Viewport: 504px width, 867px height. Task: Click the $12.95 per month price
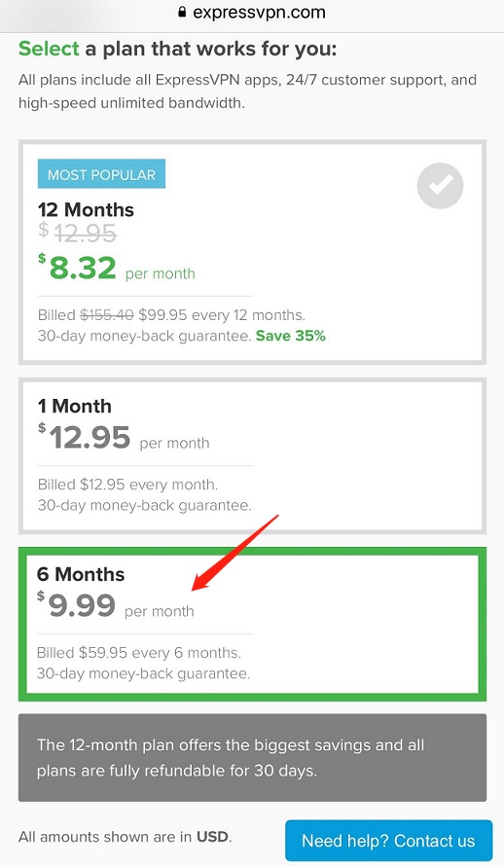(x=124, y=437)
